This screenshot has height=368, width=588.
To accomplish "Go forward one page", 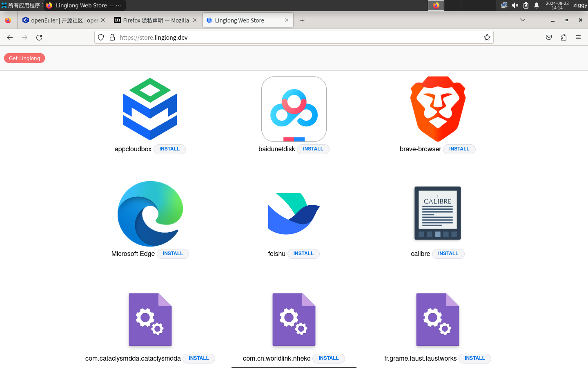I will coord(24,37).
